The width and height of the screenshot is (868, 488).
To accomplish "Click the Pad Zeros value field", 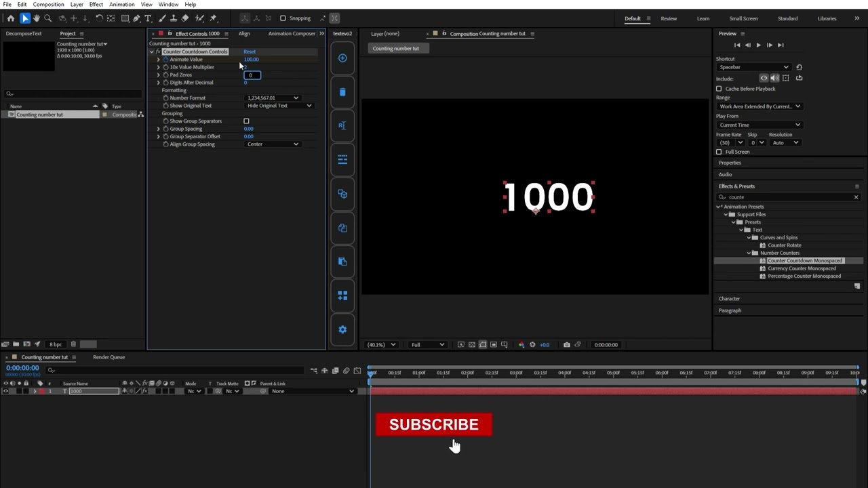I will [252, 75].
